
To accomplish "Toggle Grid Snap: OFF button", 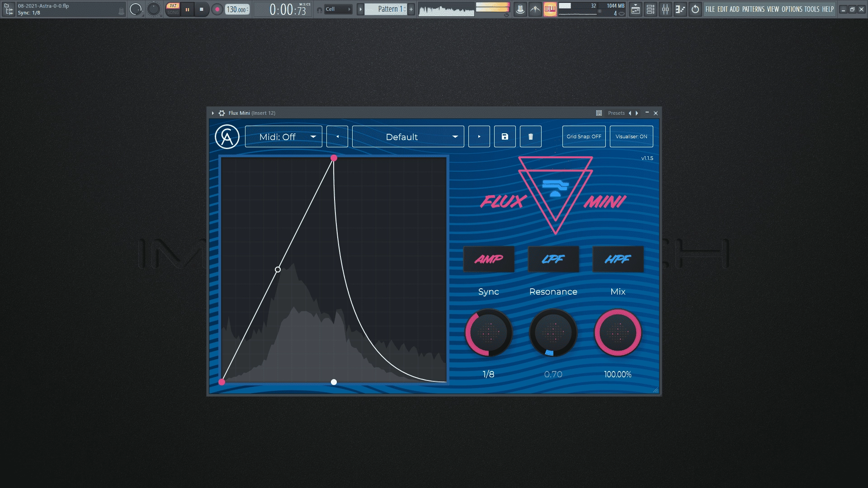I will pos(584,136).
